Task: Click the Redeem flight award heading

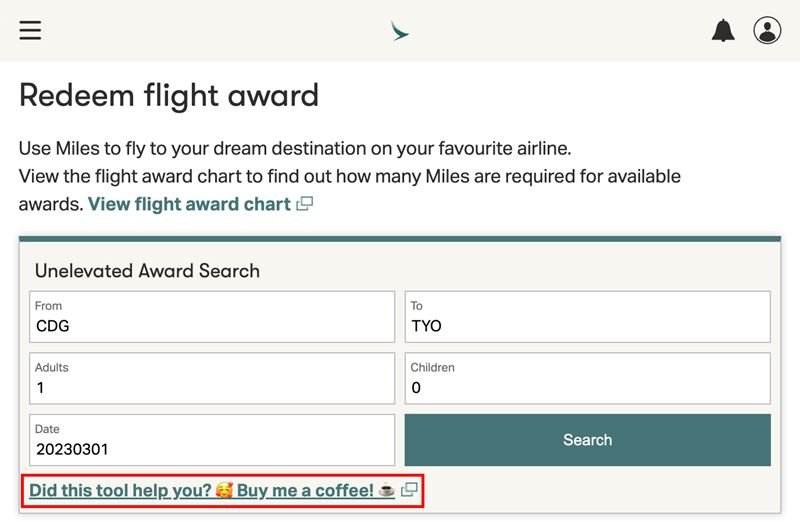Action: tap(169, 96)
